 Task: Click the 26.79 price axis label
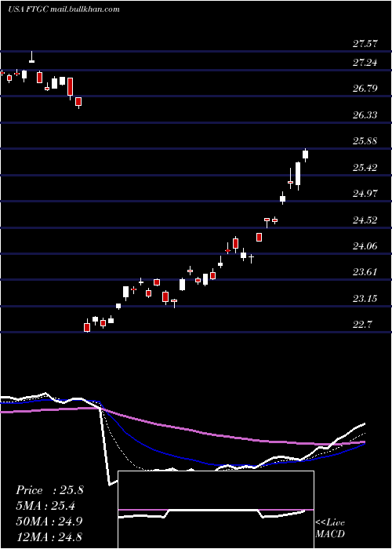(x=365, y=88)
